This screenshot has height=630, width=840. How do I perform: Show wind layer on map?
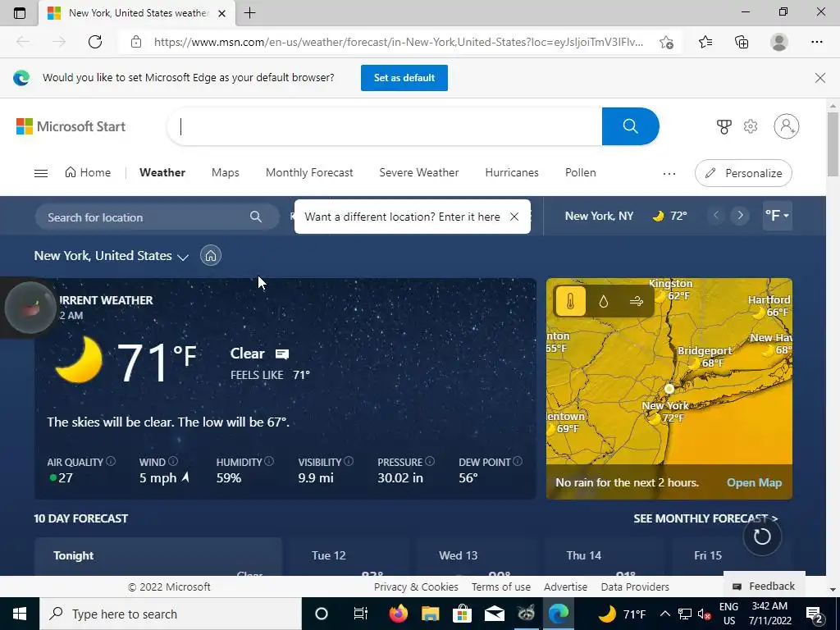pyautogui.click(x=636, y=302)
